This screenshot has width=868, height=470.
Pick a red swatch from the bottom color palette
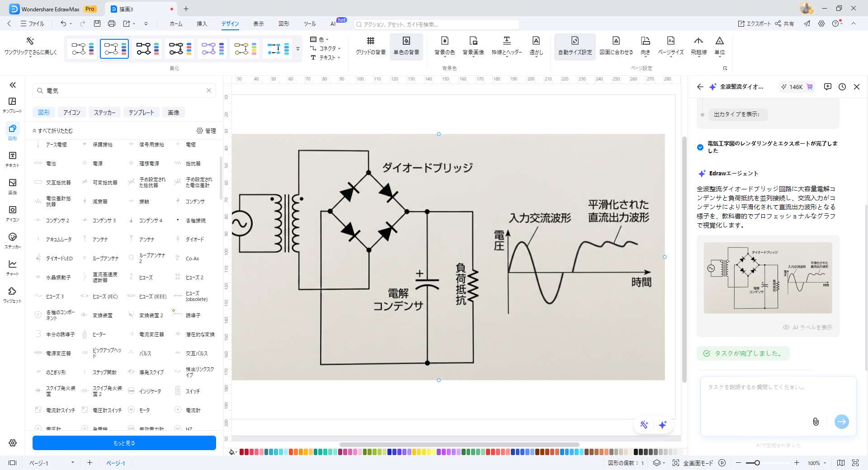(x=242, y=451)
